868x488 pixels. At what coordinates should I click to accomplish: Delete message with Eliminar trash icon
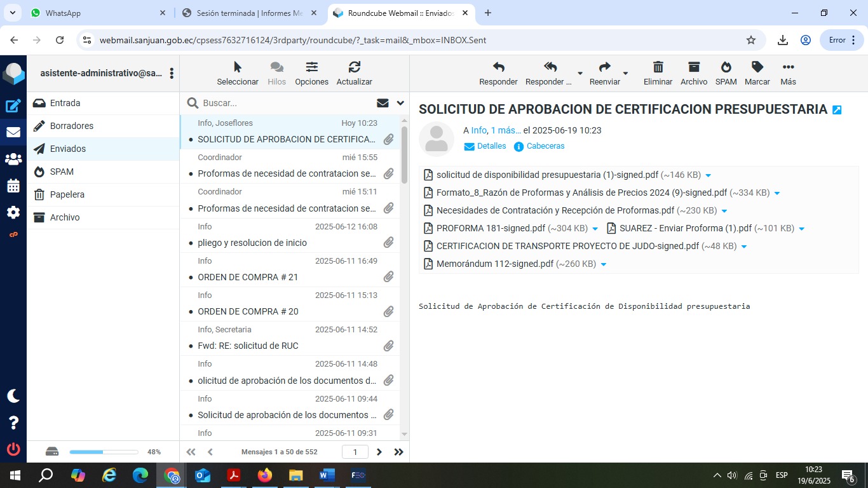(x=658, y=67)
